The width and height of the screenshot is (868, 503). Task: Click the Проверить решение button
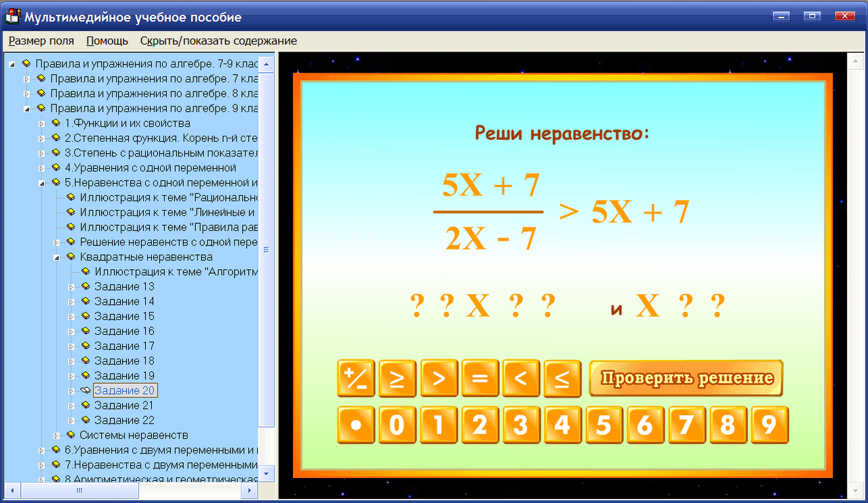(686, 378)
